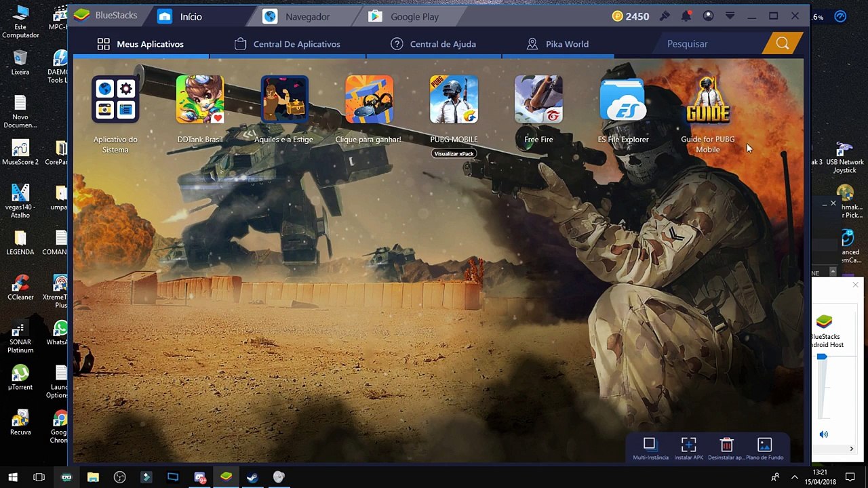The height and width of the screenshot is (488, 868).
Task: Open Este Computador desktop icon
Action: (x=20, y=22)
